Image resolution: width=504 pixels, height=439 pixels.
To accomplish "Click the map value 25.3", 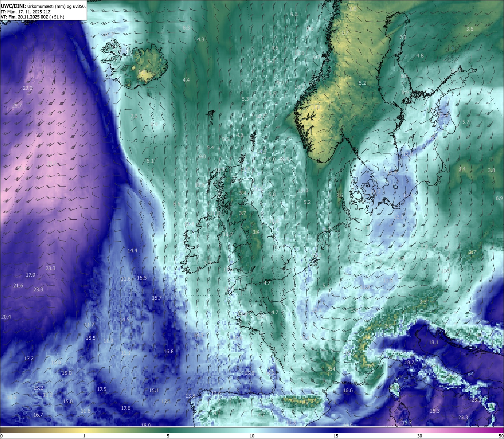I will coord(435,411).
